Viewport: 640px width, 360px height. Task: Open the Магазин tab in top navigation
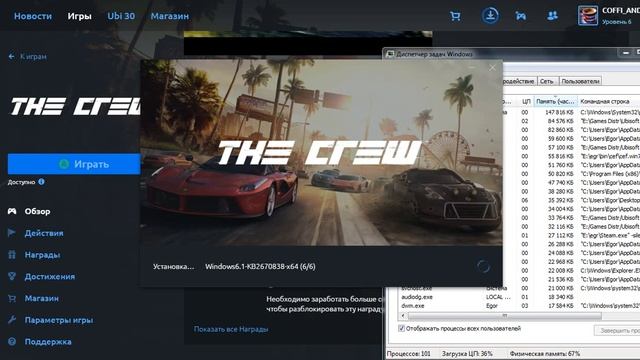click(x=170, y=16)
